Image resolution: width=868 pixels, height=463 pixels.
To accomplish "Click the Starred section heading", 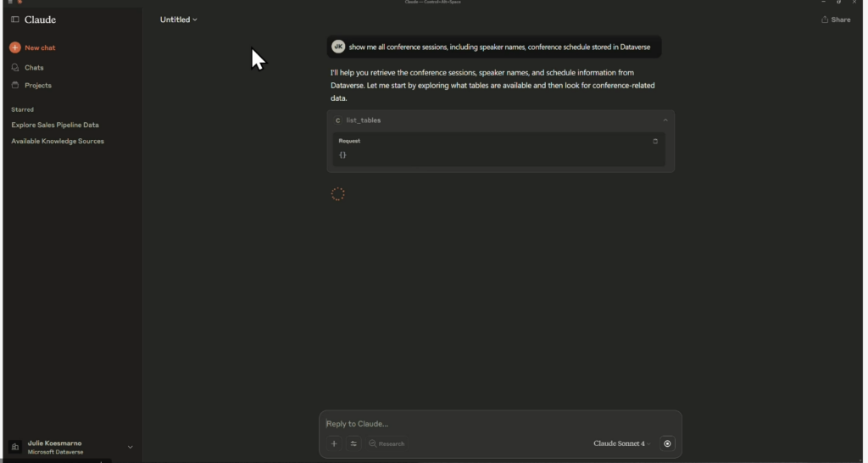I will pos(22,109).
